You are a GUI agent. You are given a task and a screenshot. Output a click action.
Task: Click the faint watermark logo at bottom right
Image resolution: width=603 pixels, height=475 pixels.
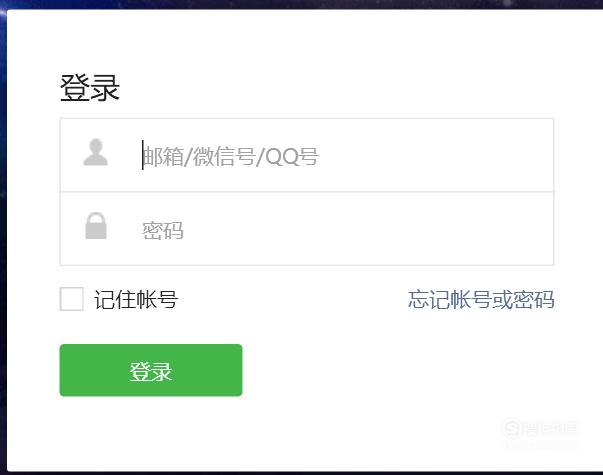pyautogui.click(x=540, y=428)
